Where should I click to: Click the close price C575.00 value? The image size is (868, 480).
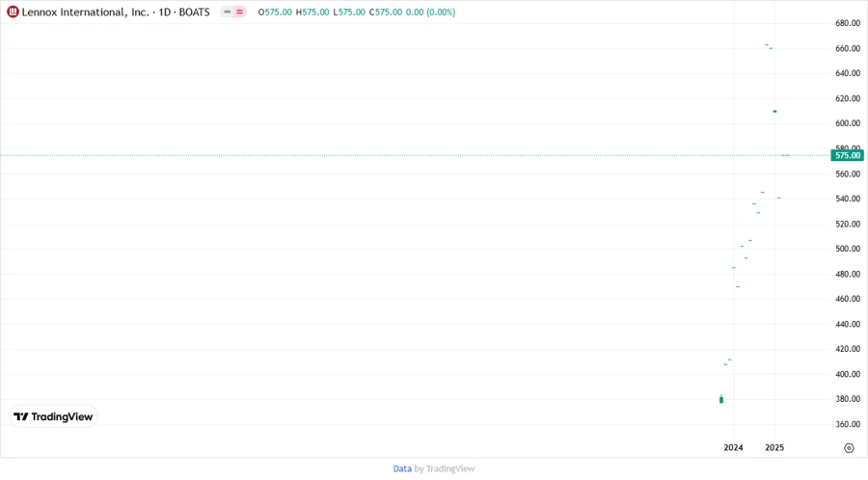(386, 13)
